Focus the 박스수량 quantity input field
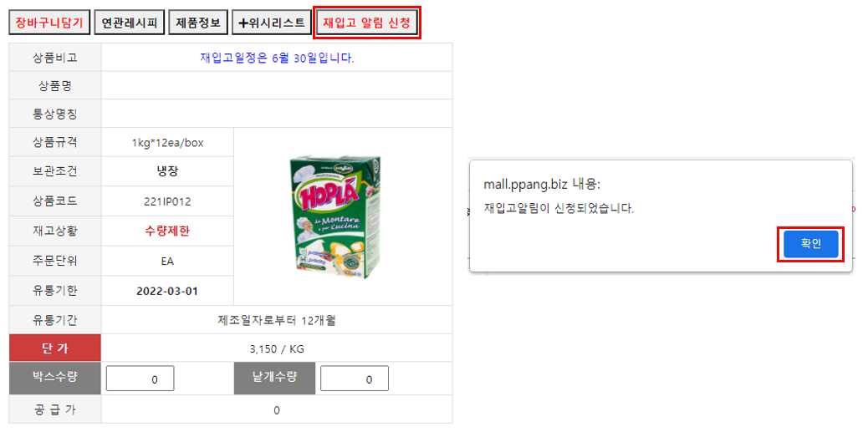Image resolution: width=868 pixels, height=432 pixels. (140, 379)
